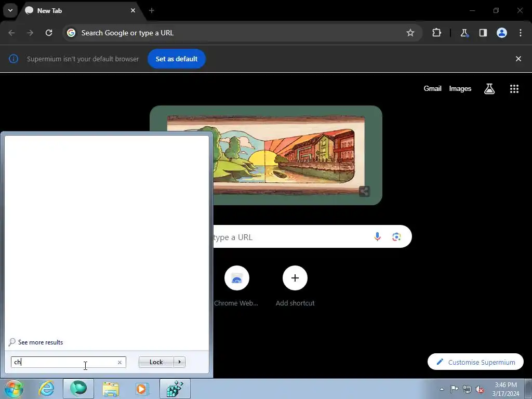Click the Supermium taskbar icon
532x399 pixels.
78,389
